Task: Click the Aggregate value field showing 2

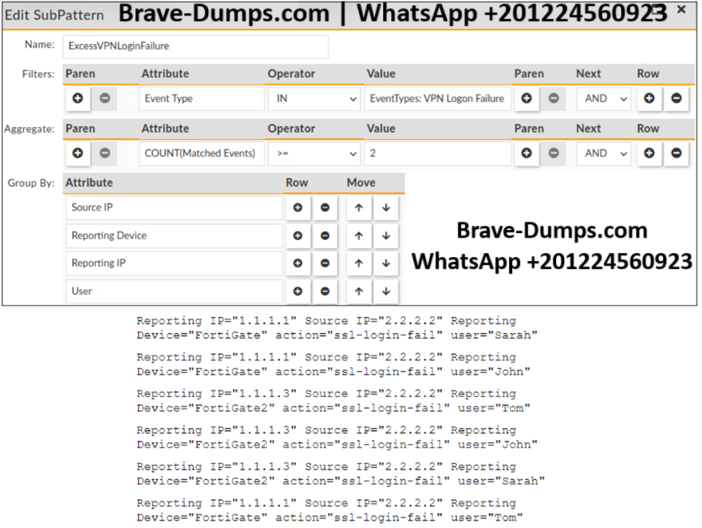Action: tap(437, 153)
